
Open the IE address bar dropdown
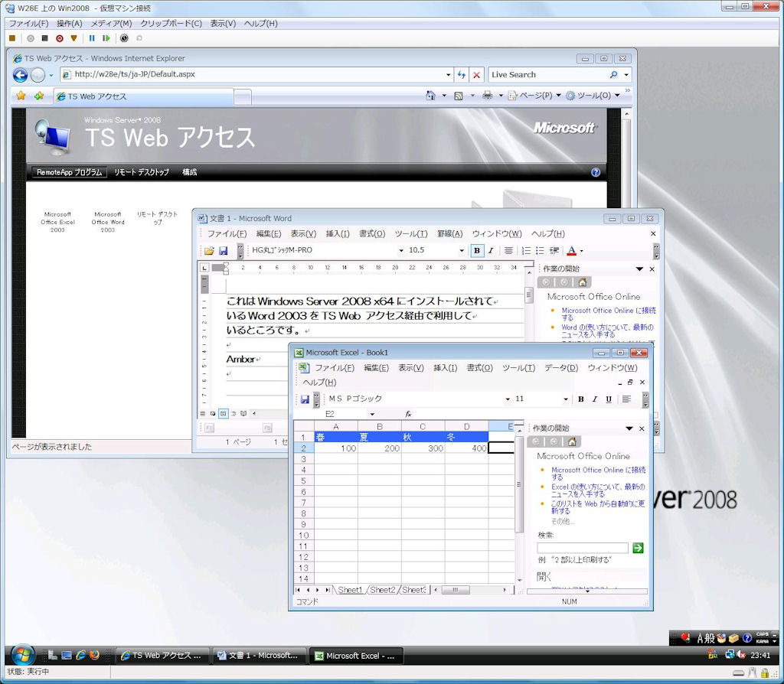pos(448,75)
